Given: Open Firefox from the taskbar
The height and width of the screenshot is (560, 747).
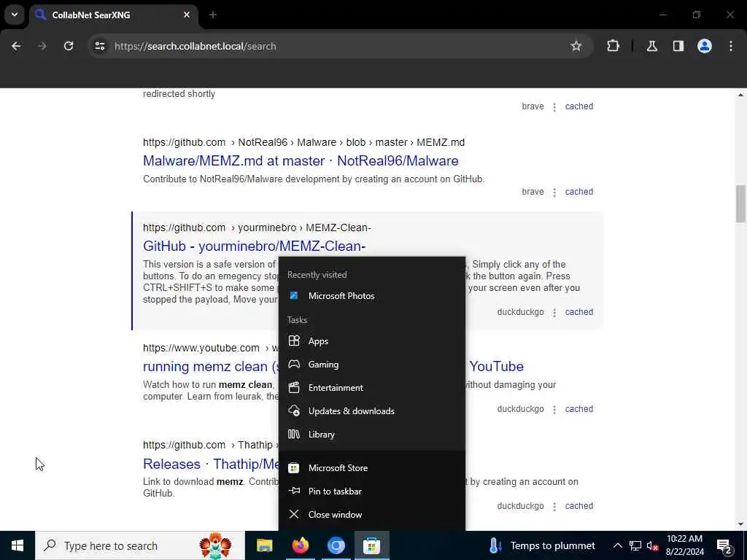Looking at the screenshot, I should 300,545.
